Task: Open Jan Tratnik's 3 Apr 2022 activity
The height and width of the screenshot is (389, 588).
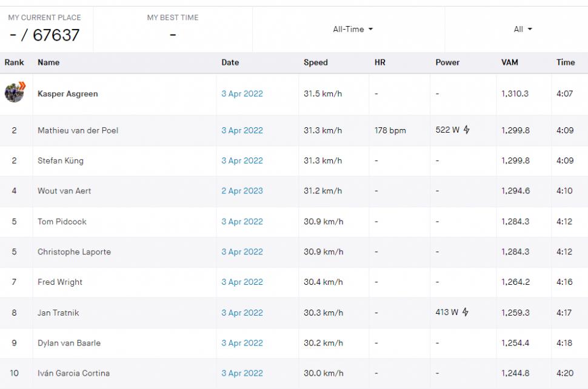Action: tap(242, 313)
